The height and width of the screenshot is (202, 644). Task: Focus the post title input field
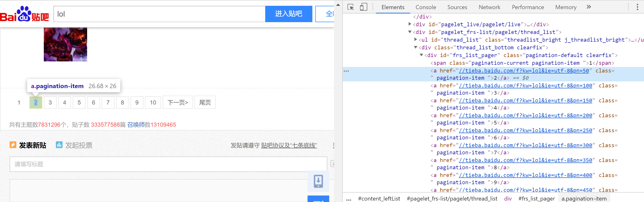(168, 164)
